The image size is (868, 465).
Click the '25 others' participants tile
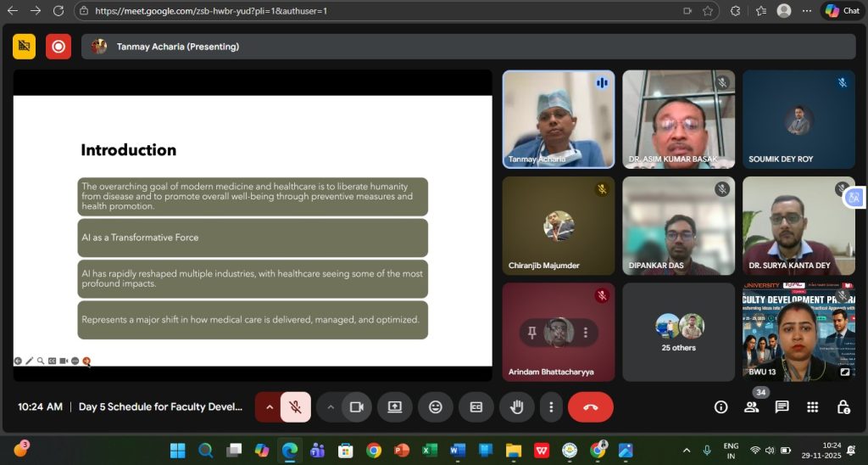[679, 332]
